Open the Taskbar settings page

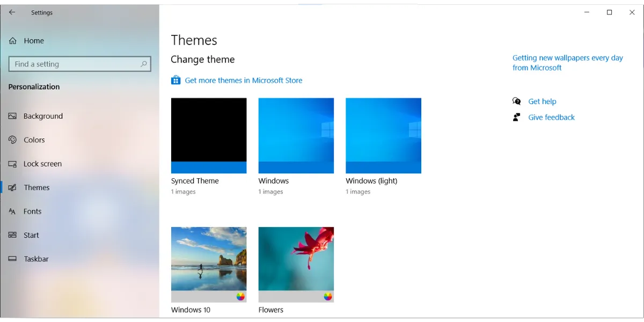pos(36,259)
